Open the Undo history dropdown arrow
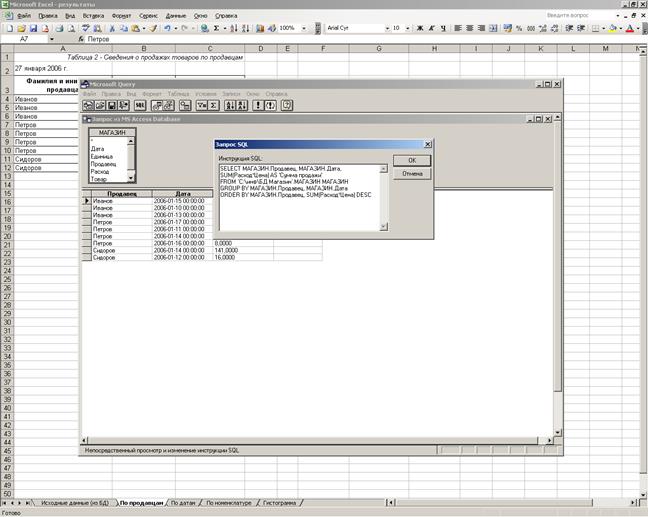This screenshot has height=517, width=648. tap(175, 28)
